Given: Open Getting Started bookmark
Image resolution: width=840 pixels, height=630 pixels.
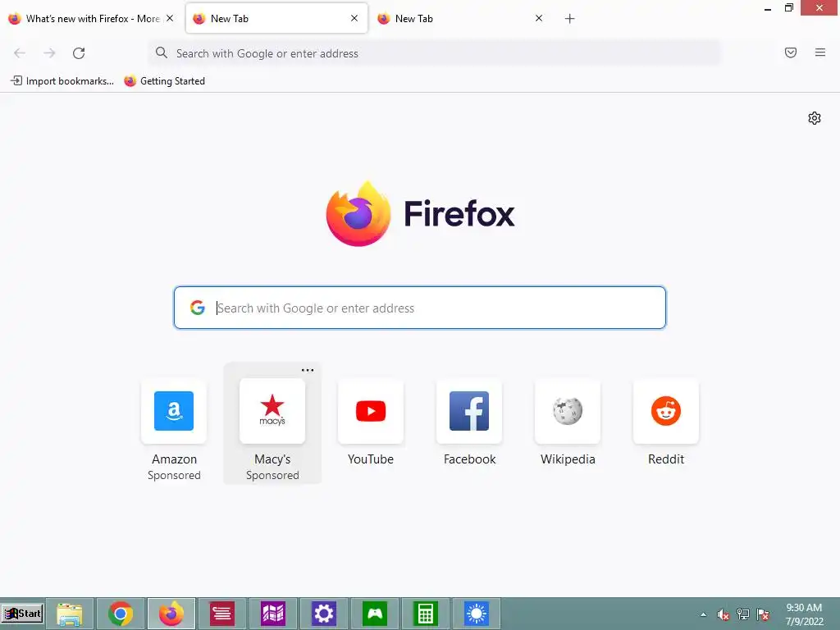Looking at the screenshot, I should [164, 81].
